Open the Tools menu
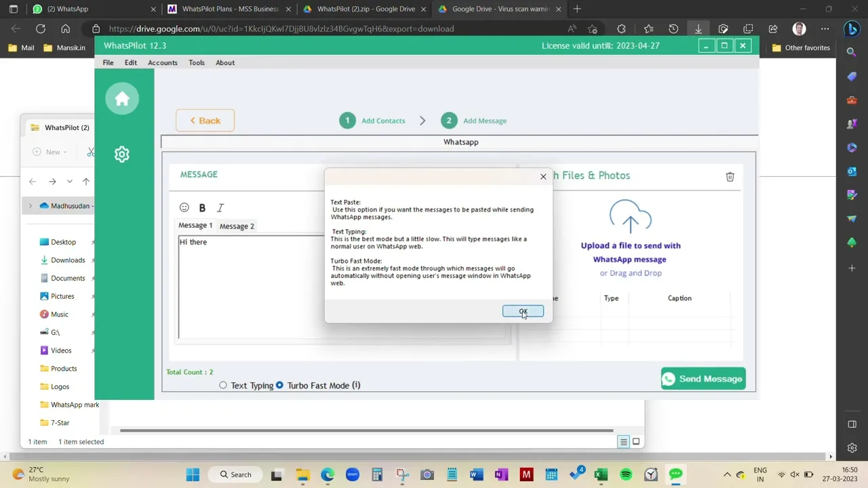Image resolution: width=868 pixels, height=488 pixels. pos(197,62)
